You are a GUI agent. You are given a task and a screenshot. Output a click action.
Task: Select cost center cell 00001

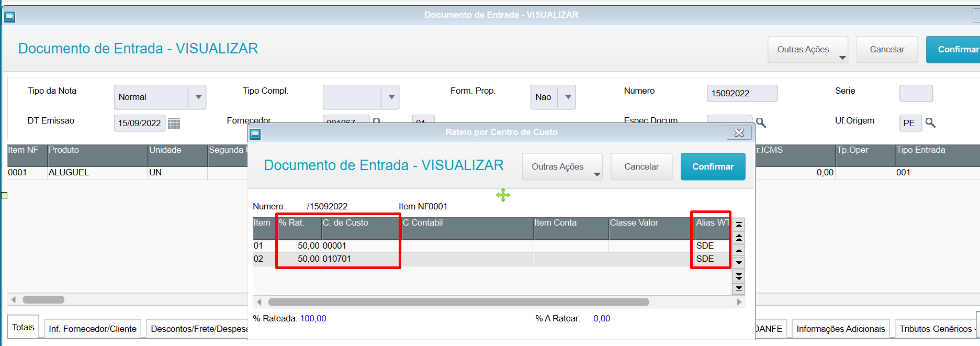pos(361,246)
